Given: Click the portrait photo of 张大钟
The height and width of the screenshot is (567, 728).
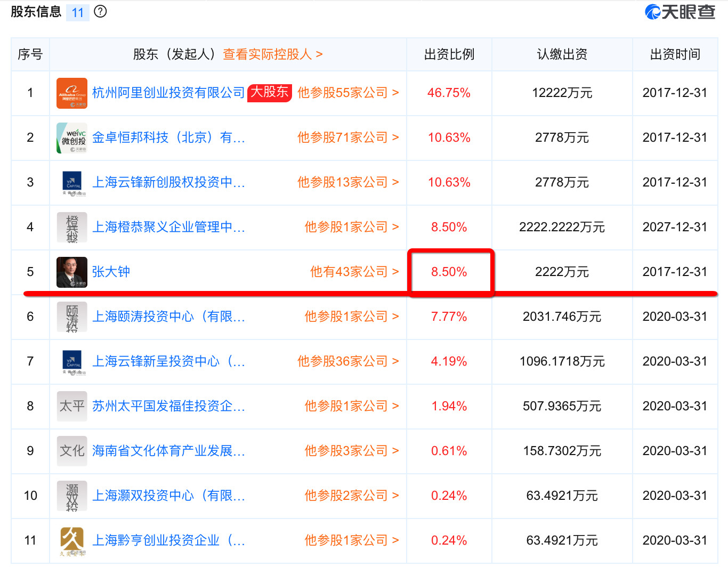Looking at the screenshot, I should coord(72,272).
